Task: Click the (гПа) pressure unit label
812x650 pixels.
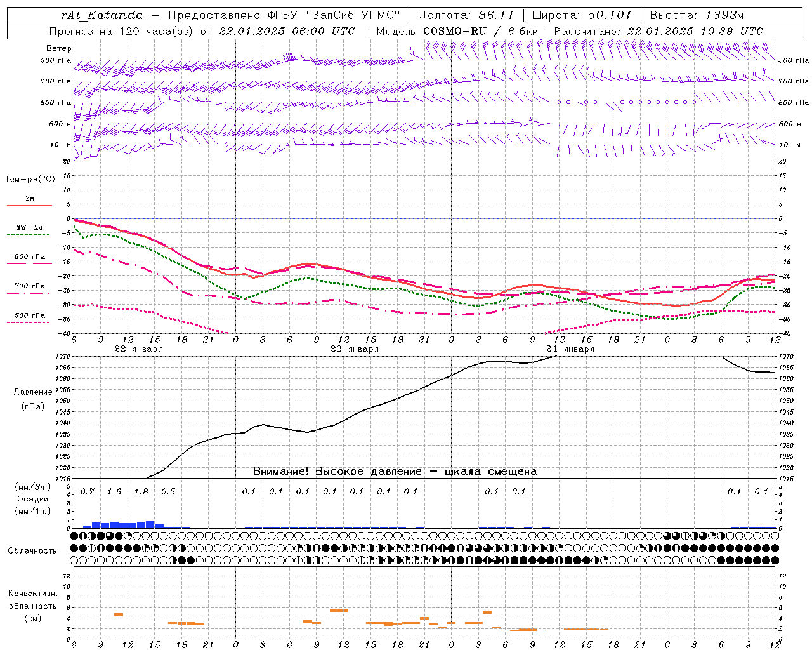Action: [33, 407]
